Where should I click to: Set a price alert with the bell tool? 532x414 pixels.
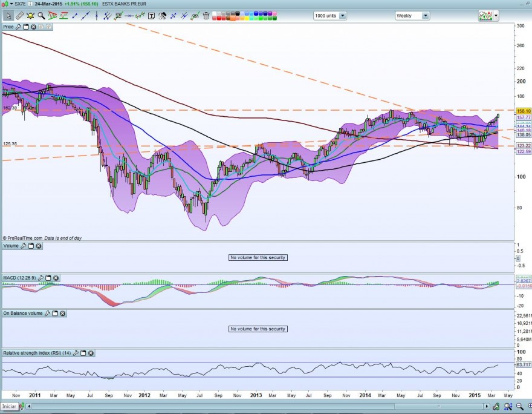[29, 15]
